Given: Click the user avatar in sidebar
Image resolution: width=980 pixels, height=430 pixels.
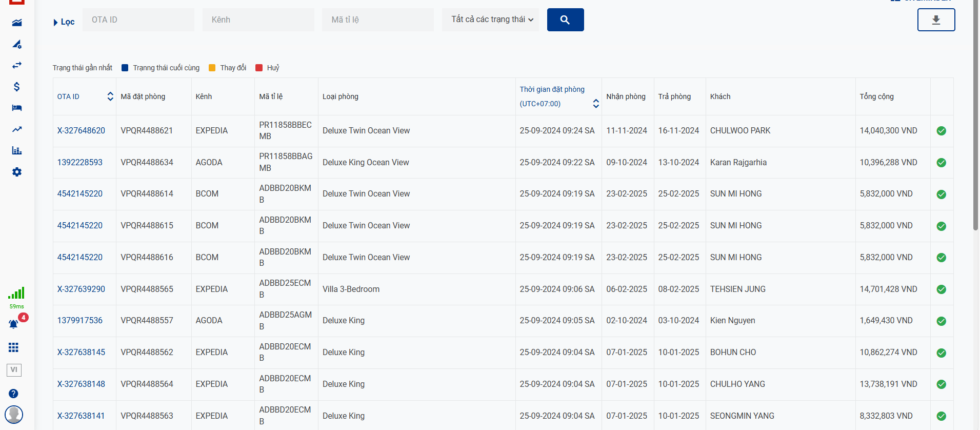Looking at the screenshot, I should [14, 414].
